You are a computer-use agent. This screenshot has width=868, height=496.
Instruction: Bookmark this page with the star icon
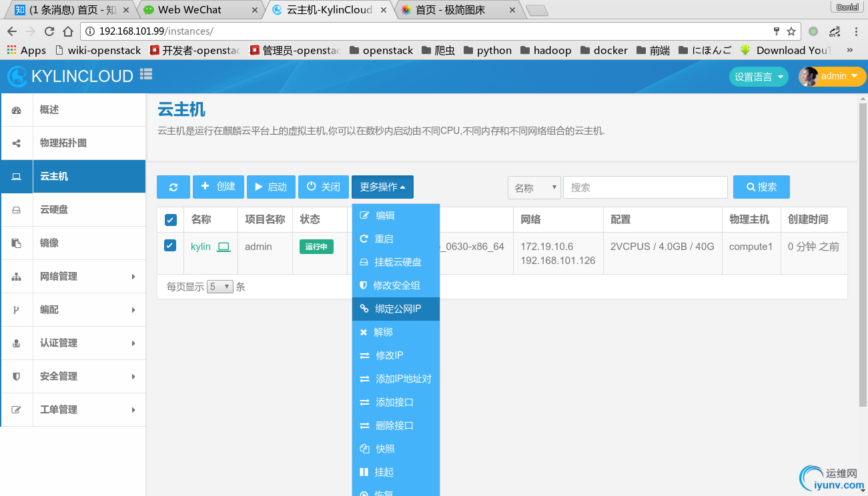pyautogui.click(x=791, y=31)
